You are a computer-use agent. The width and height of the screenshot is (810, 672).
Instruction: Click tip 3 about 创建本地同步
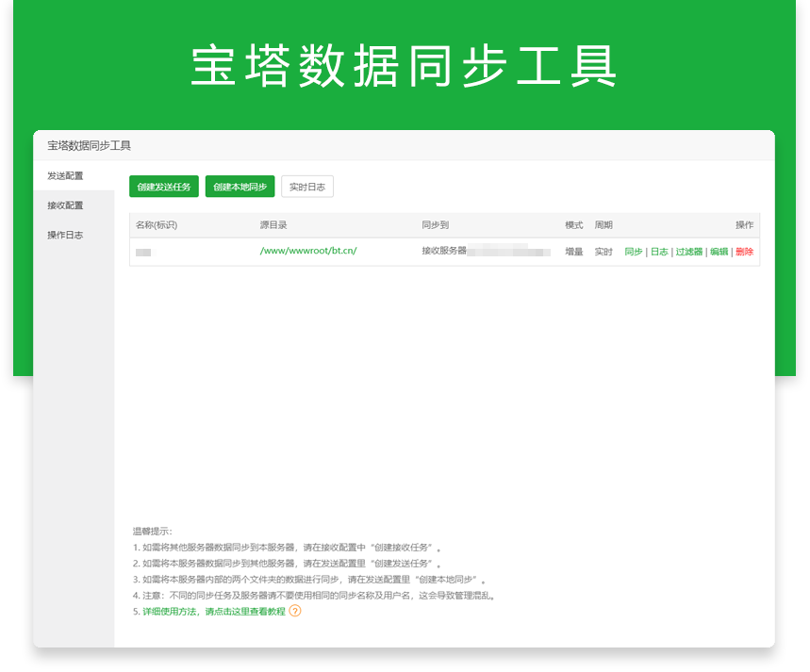309,580
